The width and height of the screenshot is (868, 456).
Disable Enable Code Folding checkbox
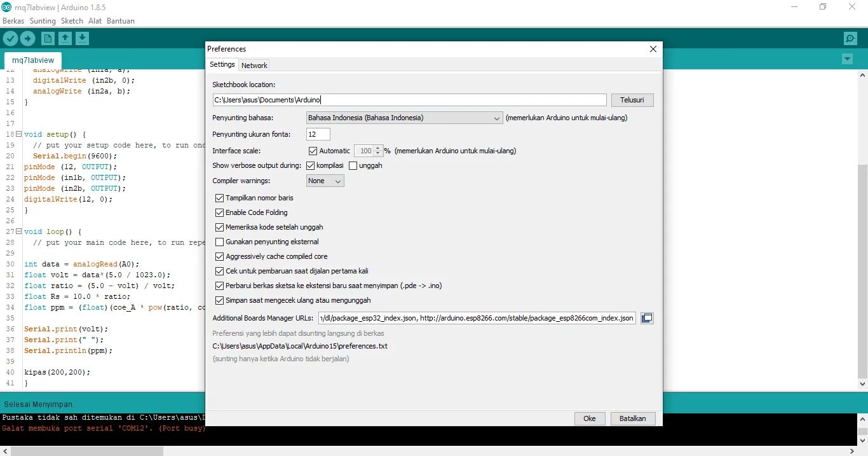pyautogui.click(x=220, y=213)
